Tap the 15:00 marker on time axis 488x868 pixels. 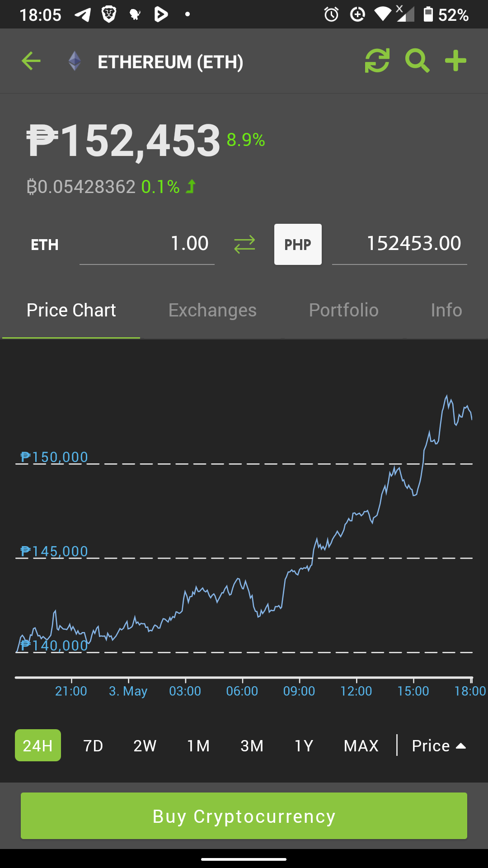pos(413,691)
